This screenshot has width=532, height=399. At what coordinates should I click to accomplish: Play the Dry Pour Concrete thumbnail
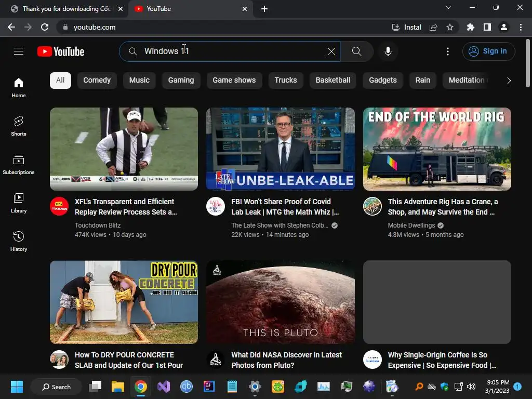[x=124, y=302]
